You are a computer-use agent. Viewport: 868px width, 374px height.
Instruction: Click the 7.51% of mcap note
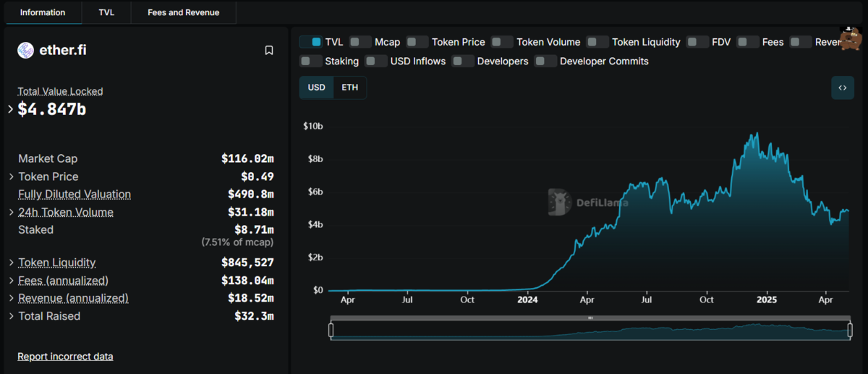coord(237,242)
